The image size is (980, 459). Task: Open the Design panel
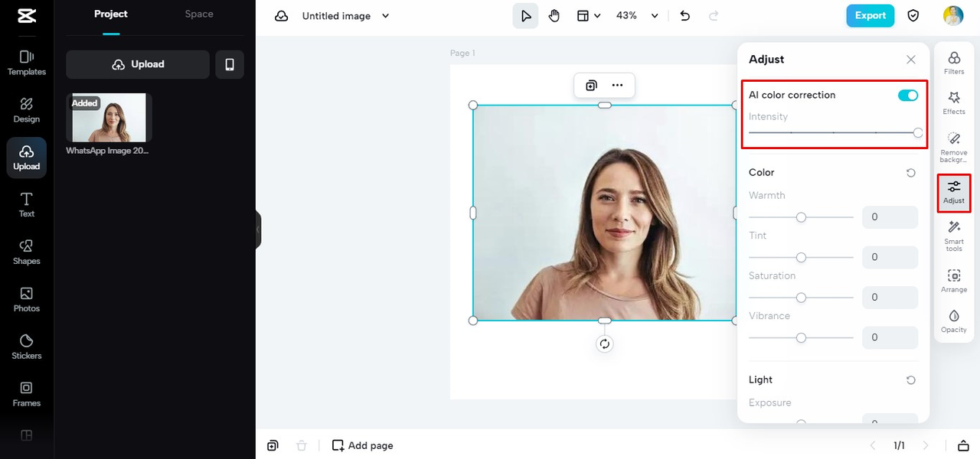coord(27,110)
